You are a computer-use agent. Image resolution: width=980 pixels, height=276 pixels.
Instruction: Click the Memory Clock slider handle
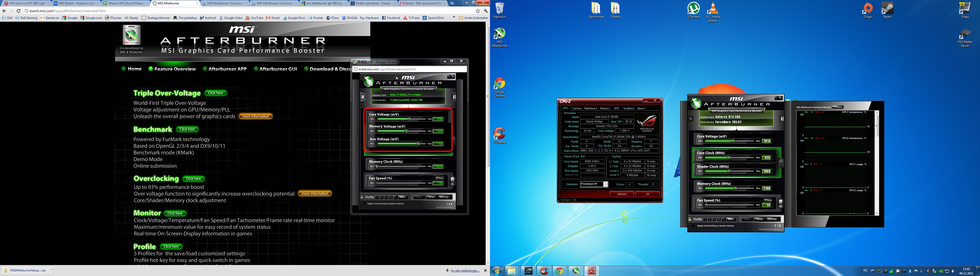pyautogui.click(x=735, y=188)
